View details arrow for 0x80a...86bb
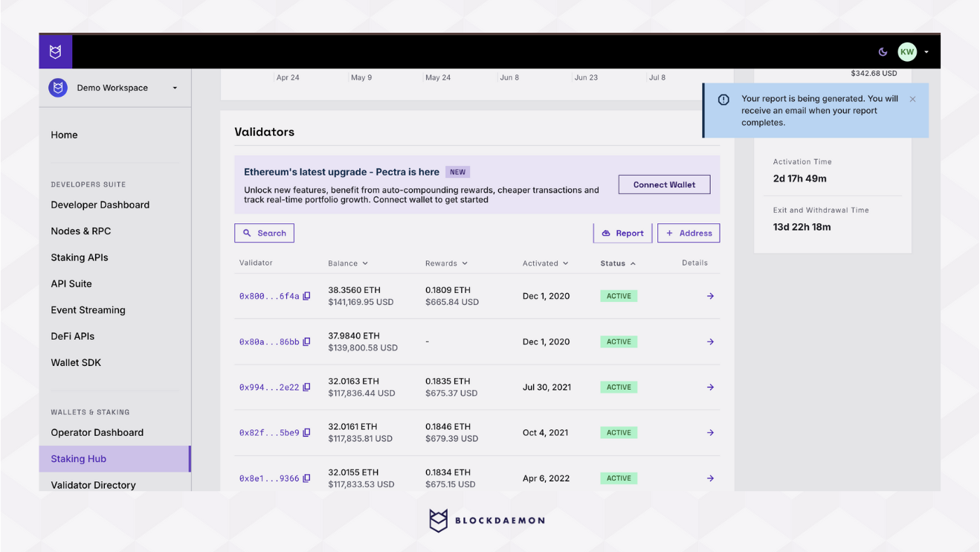 pyautogui.click(x=710, y=342)
